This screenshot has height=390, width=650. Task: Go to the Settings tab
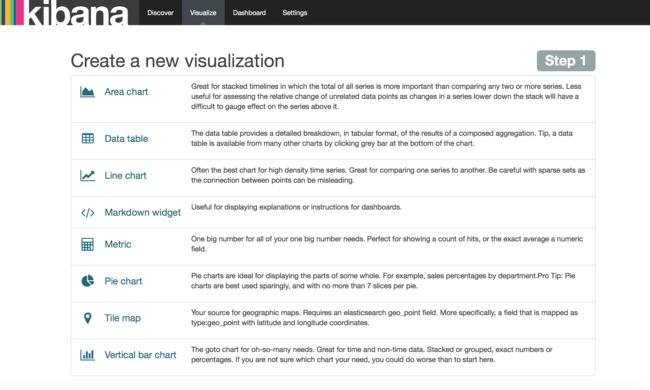pyautogui.click(x=295, y=12)
